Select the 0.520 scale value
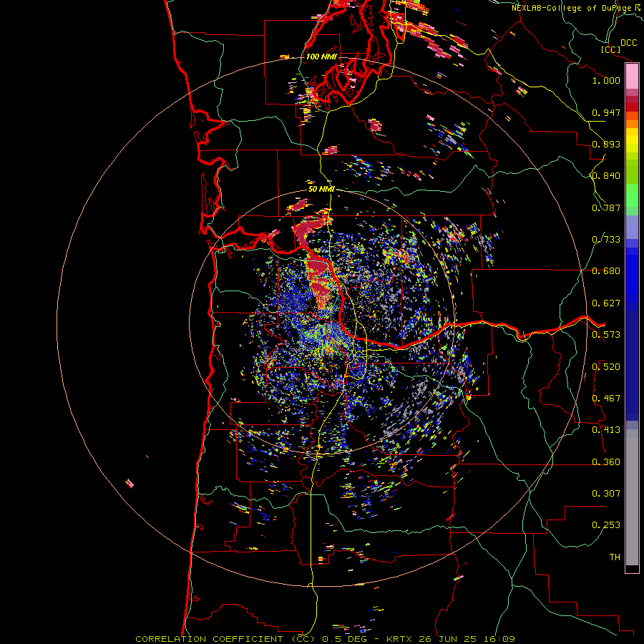 (x=606, y=367)
